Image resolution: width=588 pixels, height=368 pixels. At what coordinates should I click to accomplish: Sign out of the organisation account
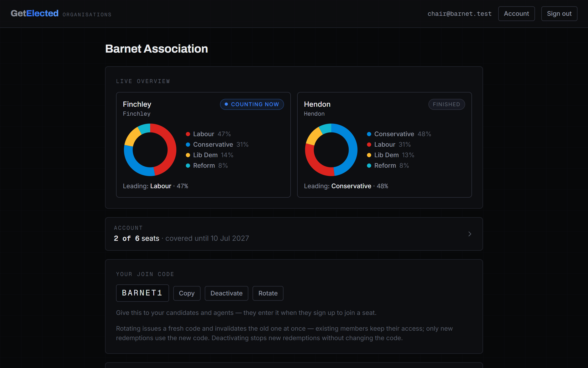(559, 14)
